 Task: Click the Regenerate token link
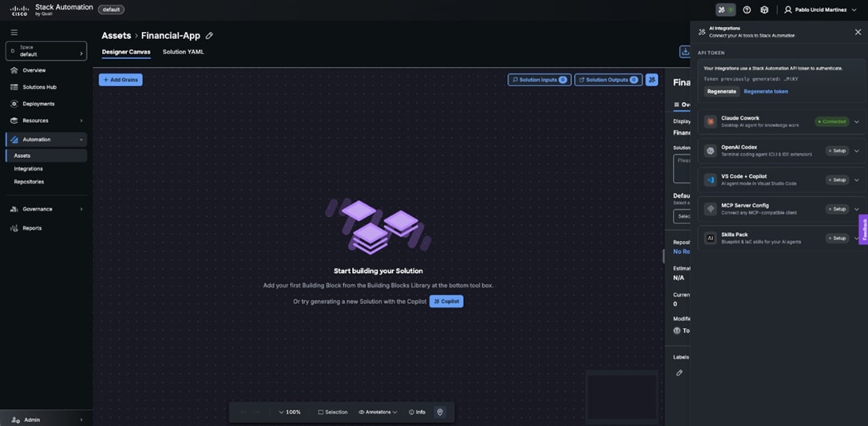point(766,91)
